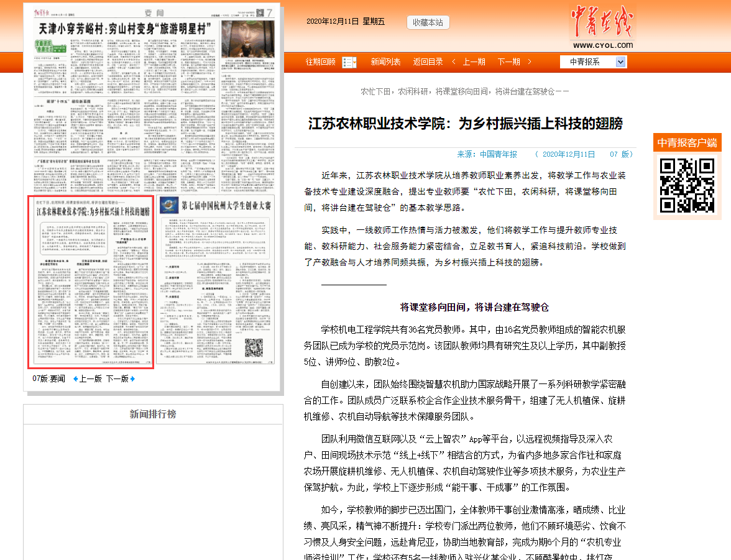Click the 下一版 next page link
This screenshot has height=560, width=731.
(x=117, y=379)
